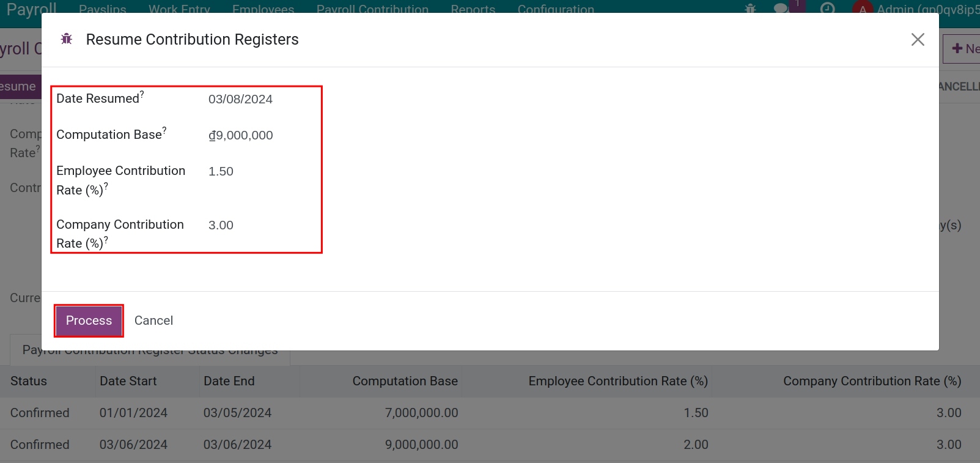Show tooltip for Date Resumed help mark
This screenshot has width=980, height=463.
(x=142, y=94)
